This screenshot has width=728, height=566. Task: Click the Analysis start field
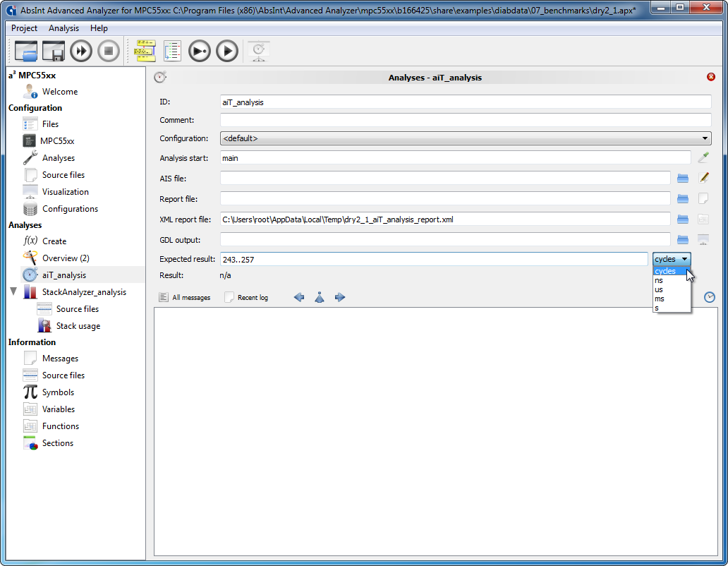coord(456,158)
